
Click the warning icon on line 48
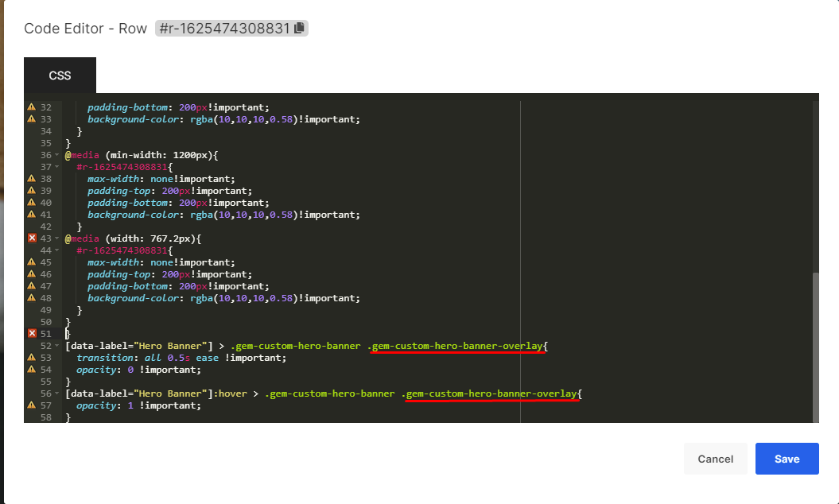[32, 298]
